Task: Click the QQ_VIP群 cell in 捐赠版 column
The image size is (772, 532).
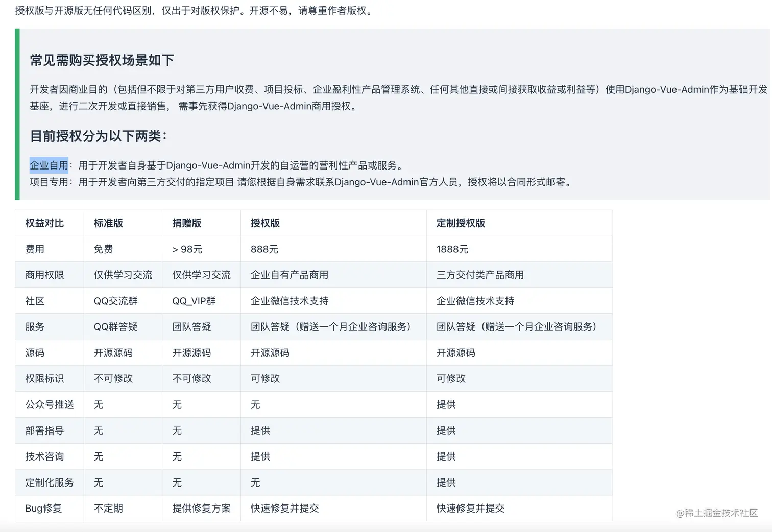Action: click(x=194, y=301)
